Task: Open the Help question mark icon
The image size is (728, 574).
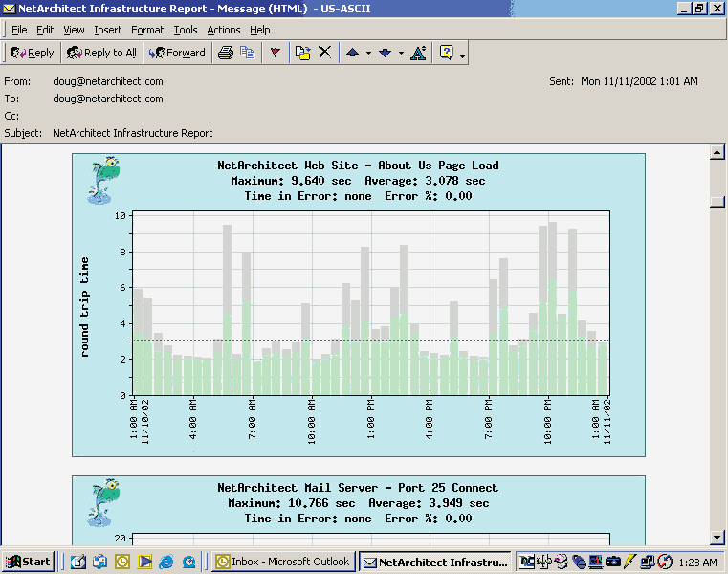Action: (446, 53)
